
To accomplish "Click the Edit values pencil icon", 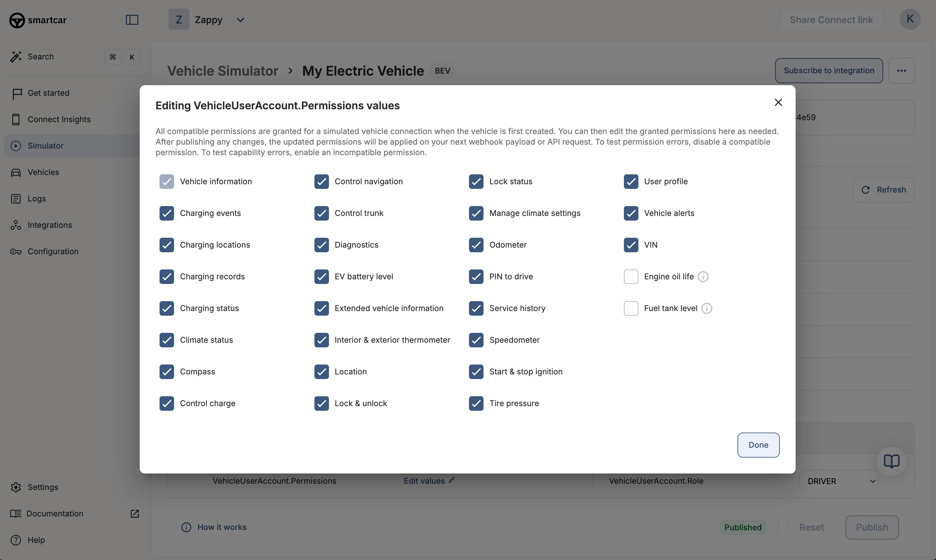I will [x=451, y=480].
